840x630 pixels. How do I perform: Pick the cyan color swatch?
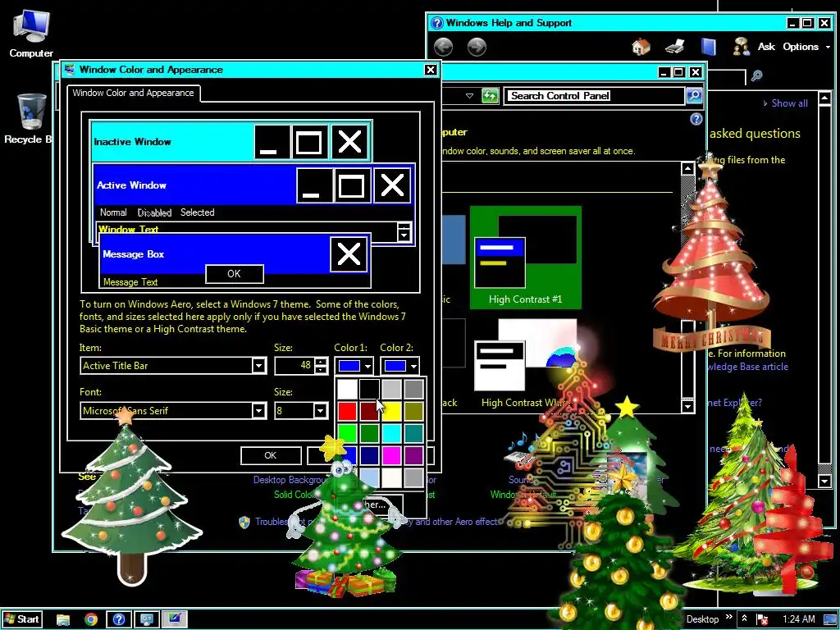(391, 433)
